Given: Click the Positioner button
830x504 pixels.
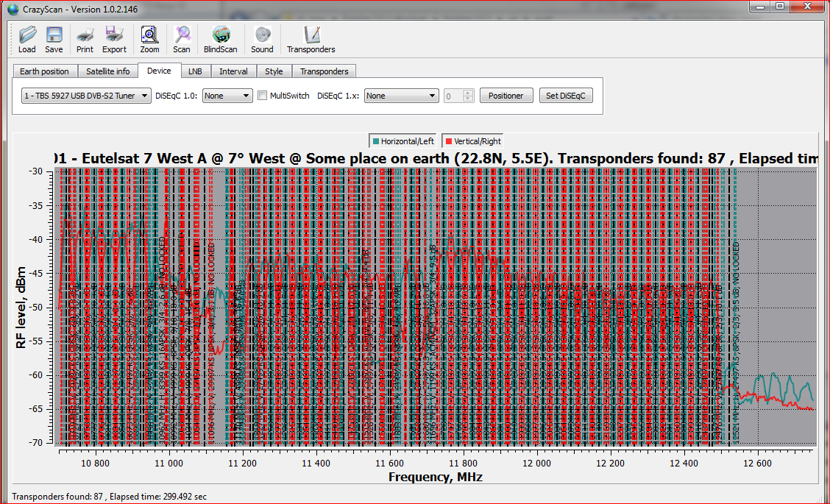Looking at the screenshot, I should pyautogui.click(x=506, y=96).
